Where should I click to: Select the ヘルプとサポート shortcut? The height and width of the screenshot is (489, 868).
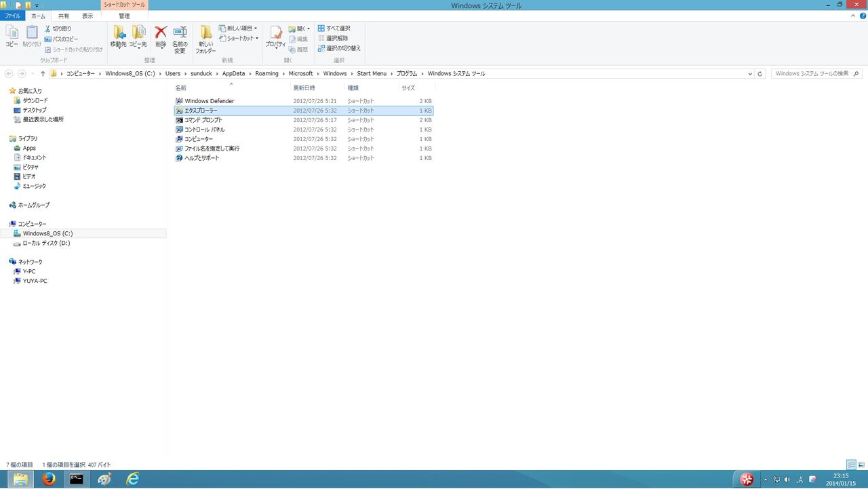[x=304, y=158]
